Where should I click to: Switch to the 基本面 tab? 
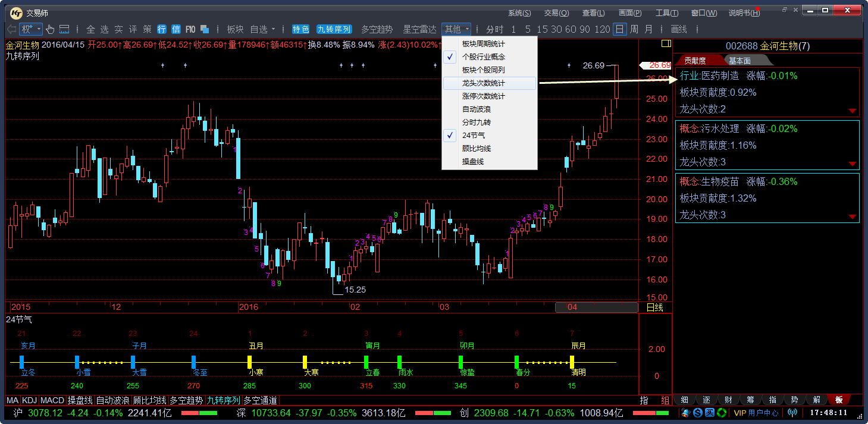pos(739,61)
